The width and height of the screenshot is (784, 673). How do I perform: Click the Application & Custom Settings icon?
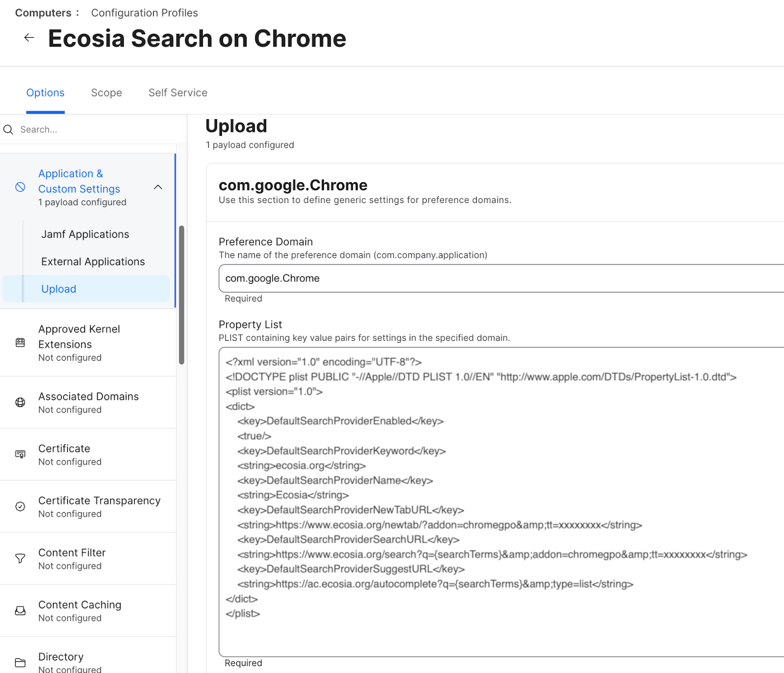20,187
